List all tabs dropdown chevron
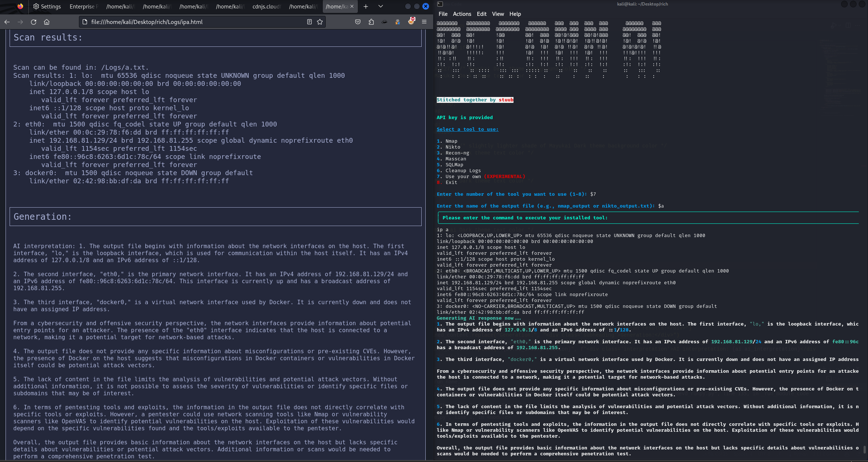Image resolution: width=868 pixels, height=462 pixels. pyautogui.click(x=381, y=6)
